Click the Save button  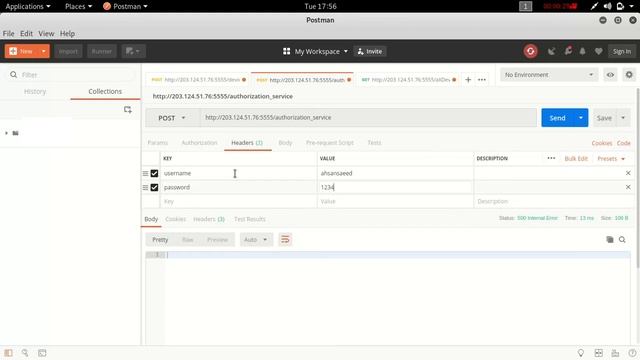pyautogui.click(x=604, y=118)
